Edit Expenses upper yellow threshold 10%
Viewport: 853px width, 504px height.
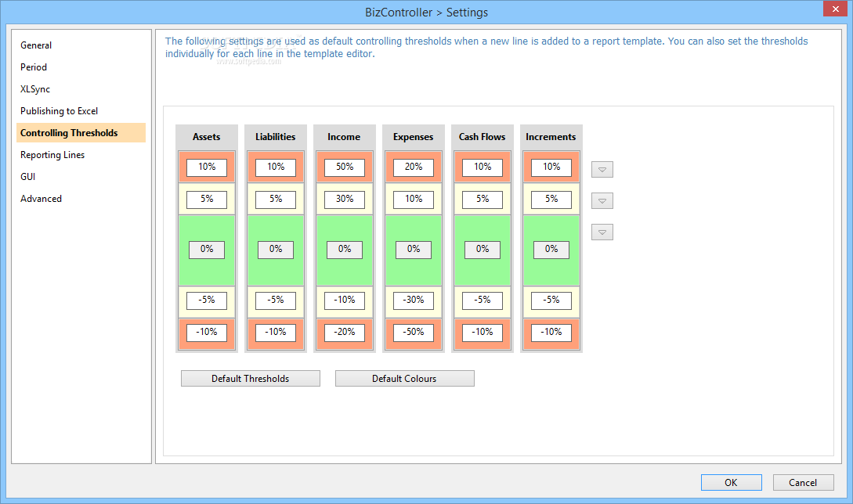tap(414, 200)
